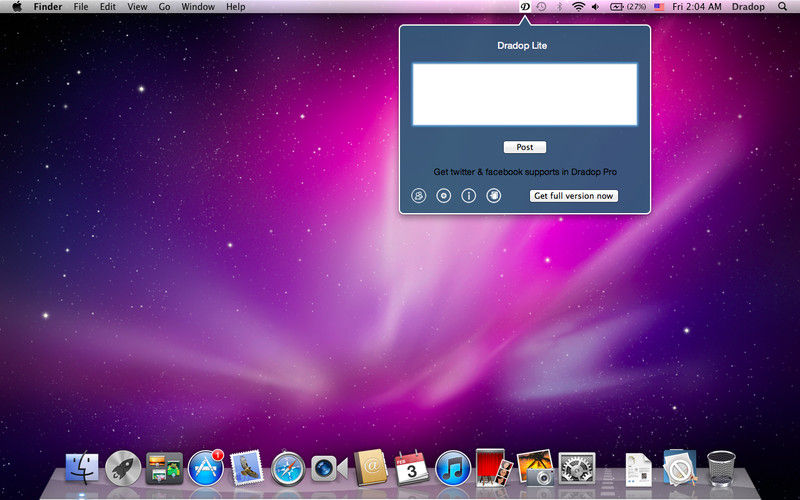Launch iTunes from the Dock
Image resolution: width=800 pixels, height=500 pixels.
coord(453,468)
